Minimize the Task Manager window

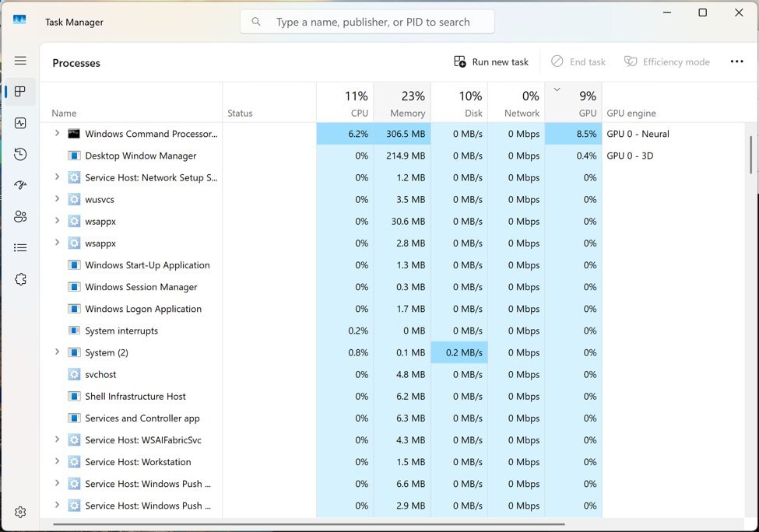coord(667,12)
